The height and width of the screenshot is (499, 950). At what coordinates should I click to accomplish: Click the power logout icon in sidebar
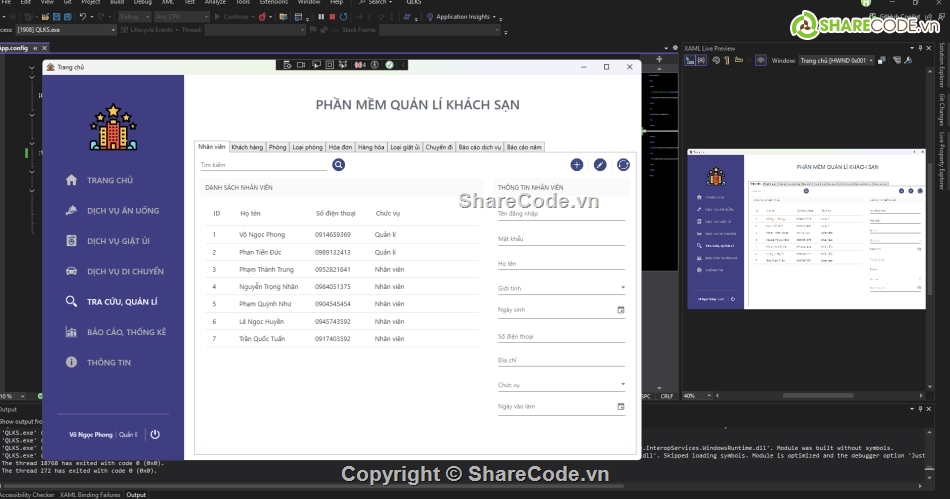pos(155,435)
